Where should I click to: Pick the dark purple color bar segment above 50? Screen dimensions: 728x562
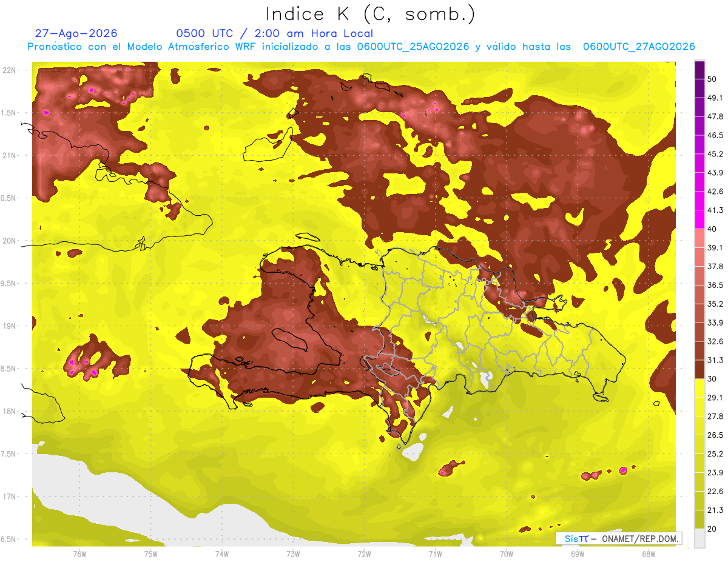click(699, 69)
